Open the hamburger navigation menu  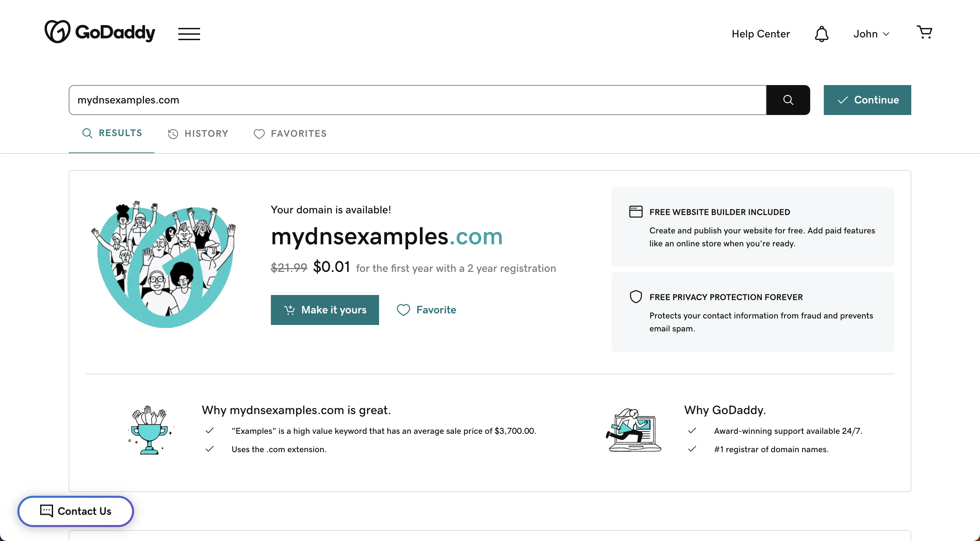pyautogui.click(x=189, y=34)
